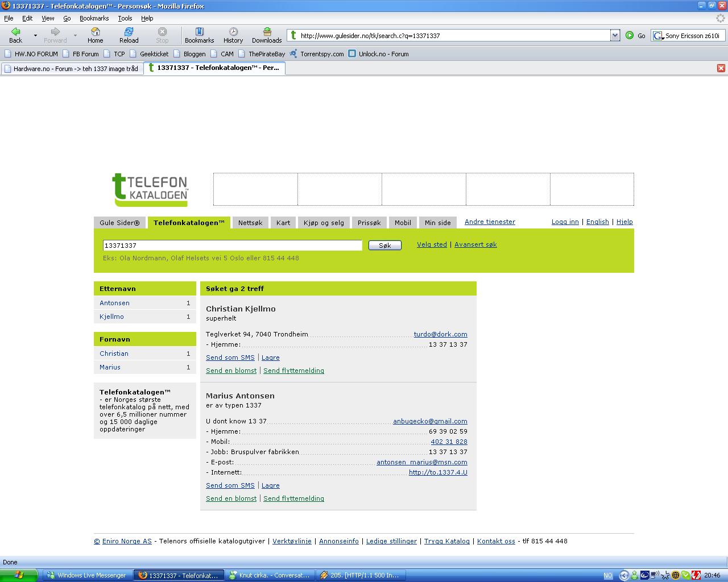Open Bloggen bookmark
The height and width of the screenshot is (582, 728).
click(x=189, y=54)
